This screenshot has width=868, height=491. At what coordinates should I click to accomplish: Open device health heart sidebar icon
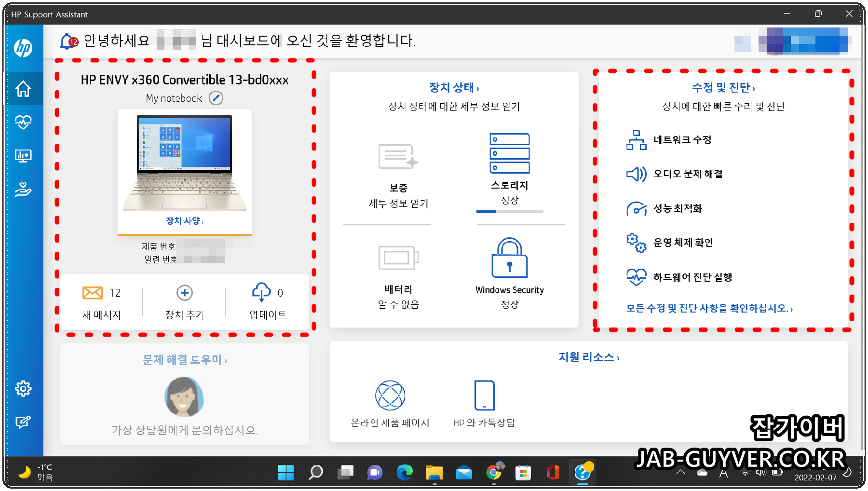[23, 122]
